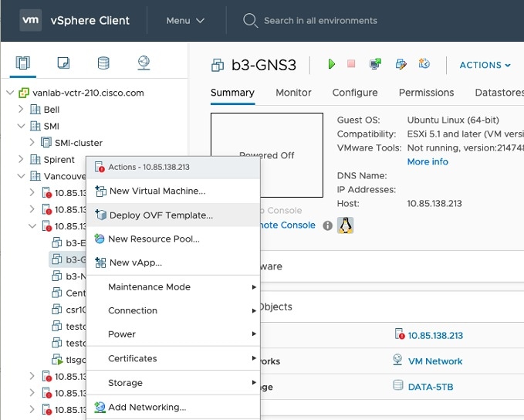Click the Spirent datacenter icon

[35, 159]
